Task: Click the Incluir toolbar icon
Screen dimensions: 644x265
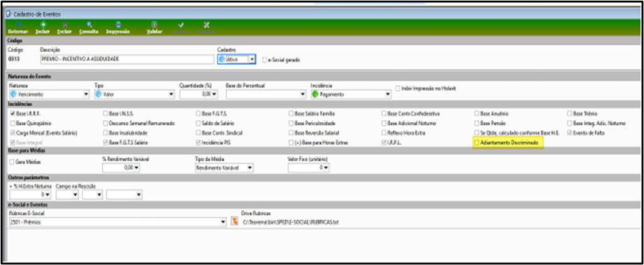Action: click(x=43, y=25)
